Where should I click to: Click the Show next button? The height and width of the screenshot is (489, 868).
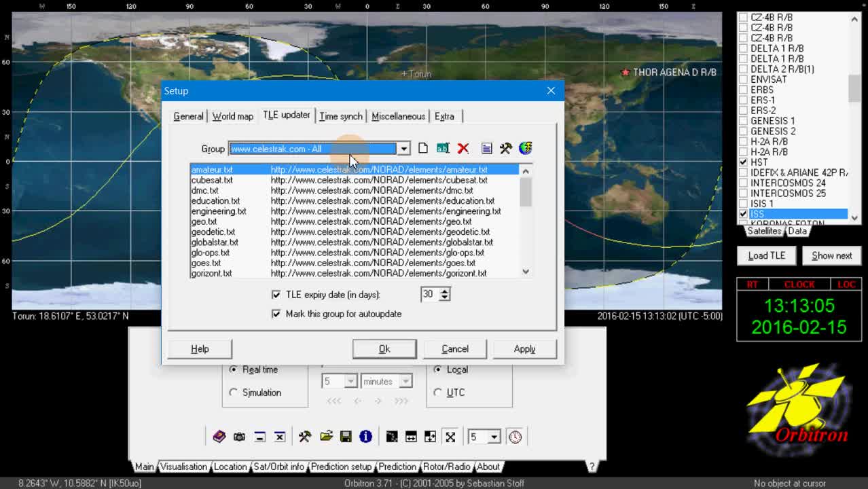coord(831,255)
